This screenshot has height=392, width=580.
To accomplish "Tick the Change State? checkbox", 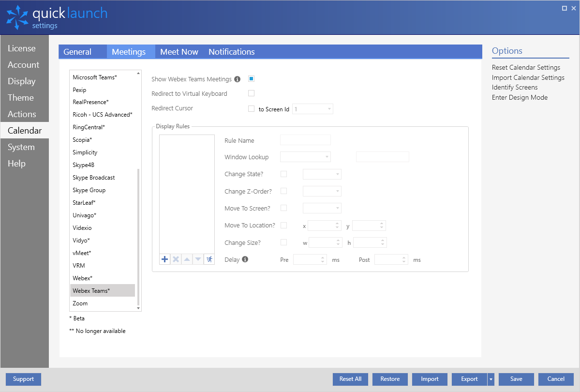I will (x=284, y=174).
